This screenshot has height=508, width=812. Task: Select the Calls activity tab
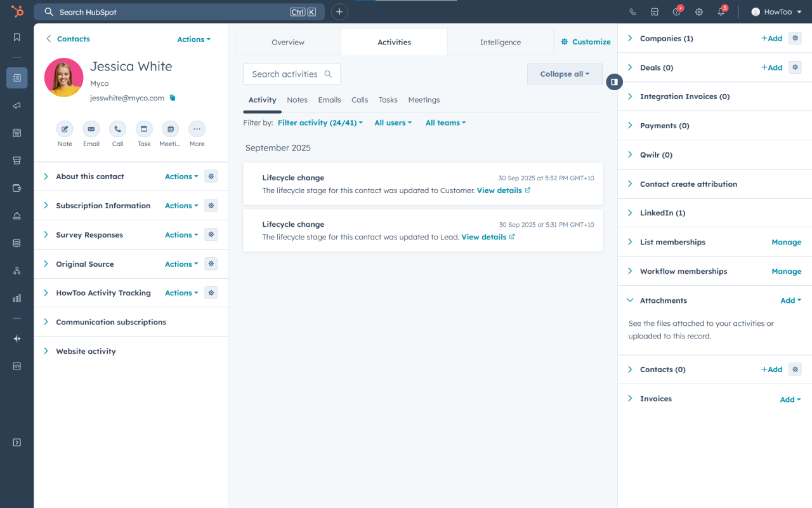pyautogui.click(x=360, y=100)
